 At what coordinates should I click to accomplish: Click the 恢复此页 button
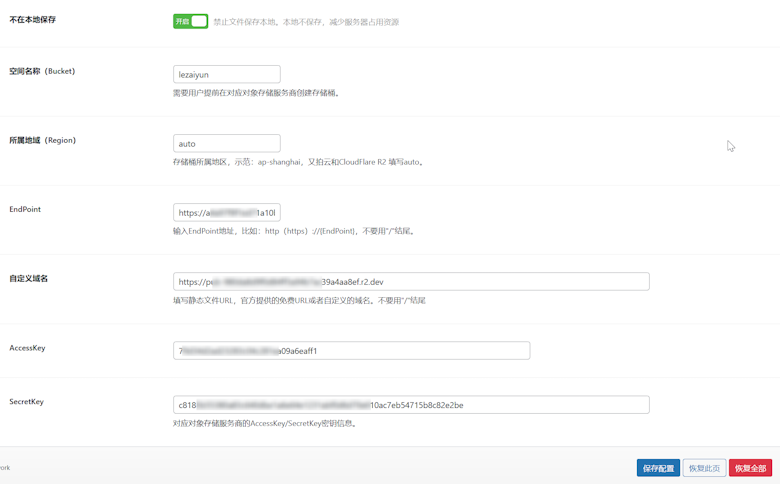tap(704, 468)
